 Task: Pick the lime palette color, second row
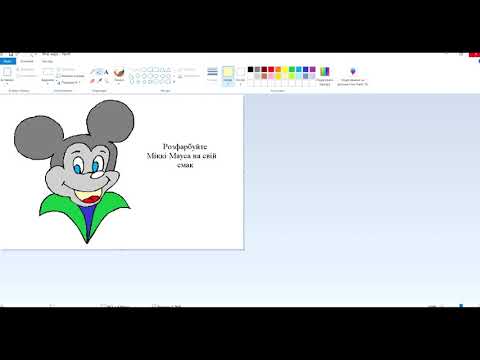tap(292, 76)
